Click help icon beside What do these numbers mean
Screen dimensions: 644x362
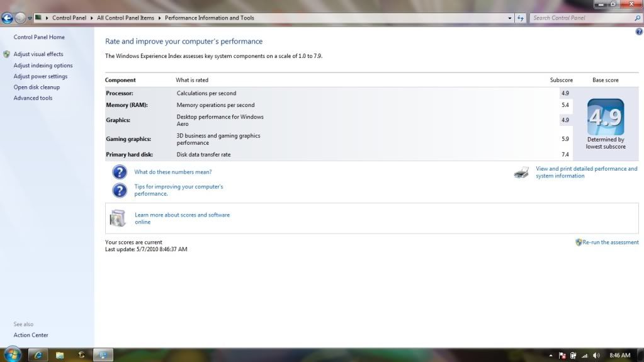120,172
